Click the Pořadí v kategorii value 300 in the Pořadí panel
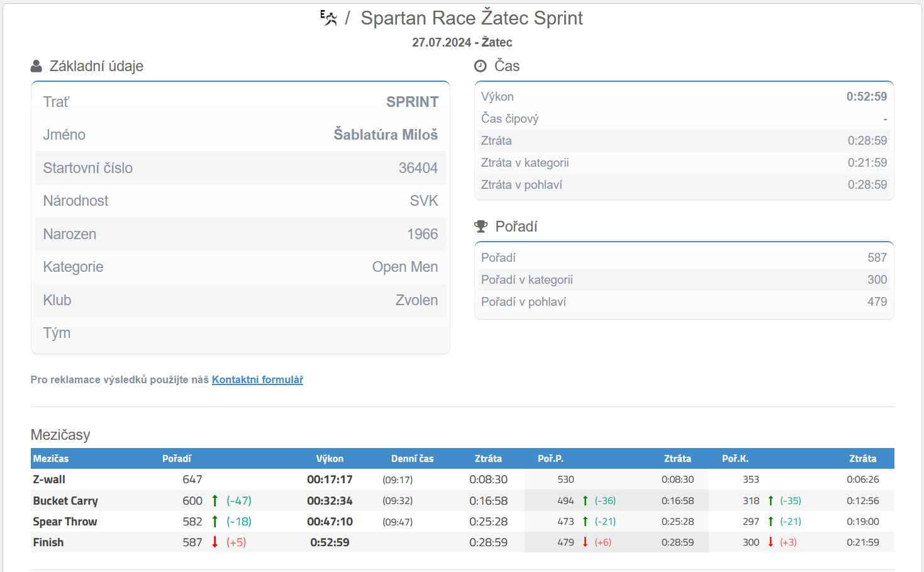 877,279
